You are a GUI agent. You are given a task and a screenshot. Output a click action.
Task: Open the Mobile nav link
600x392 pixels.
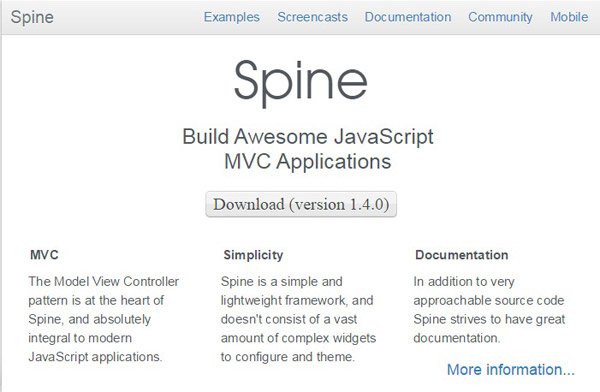[569, 17]
